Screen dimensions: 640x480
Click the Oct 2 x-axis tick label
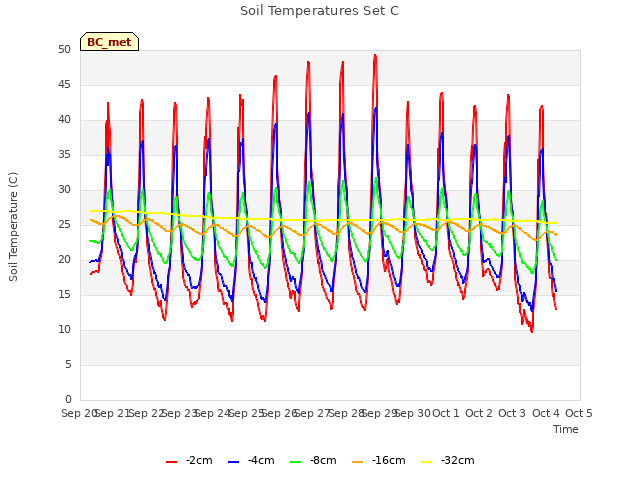[479, 413]
